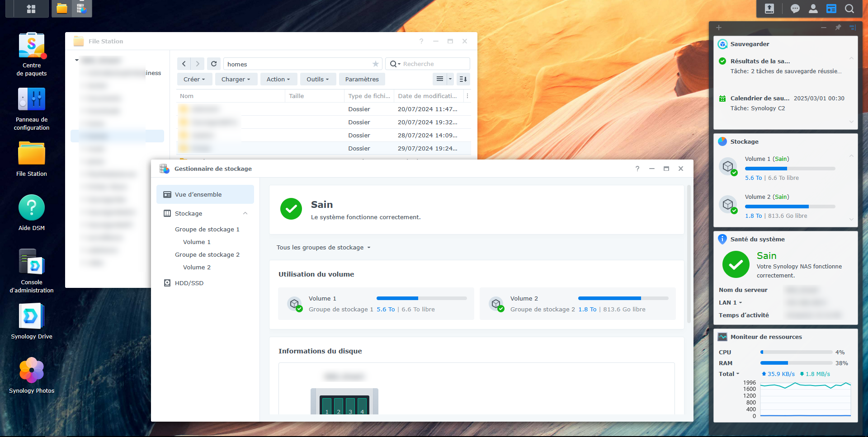Open Panneau de configuration desktop icon
Image resolution: width=868 pixels, height=437 pixels.
coord(32,100)
